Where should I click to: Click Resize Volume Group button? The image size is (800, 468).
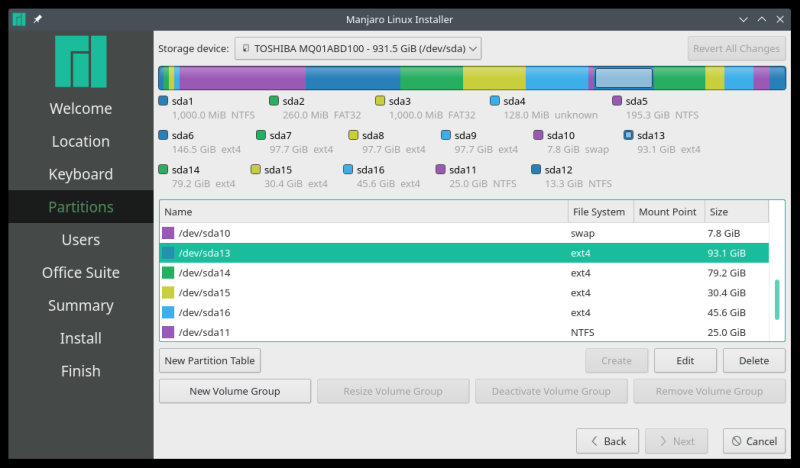pyautogui.click(x=393, y=391)
